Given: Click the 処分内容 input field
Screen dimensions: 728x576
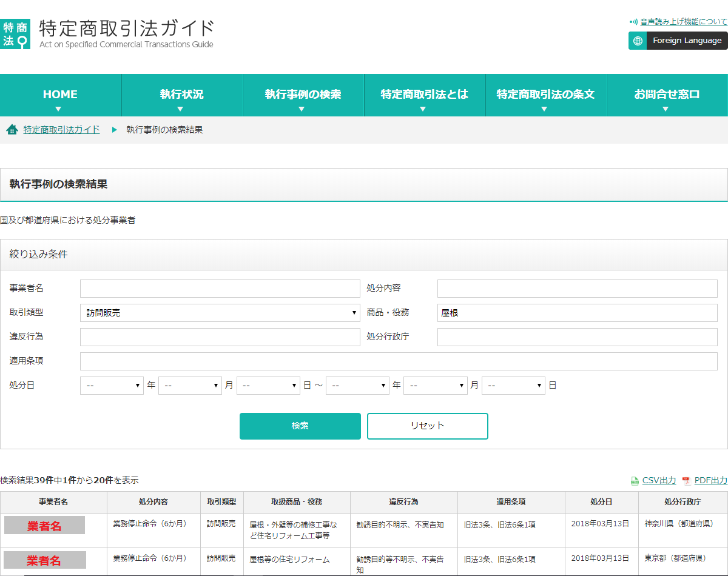Looking at the screenshot, I should [578, 289].
